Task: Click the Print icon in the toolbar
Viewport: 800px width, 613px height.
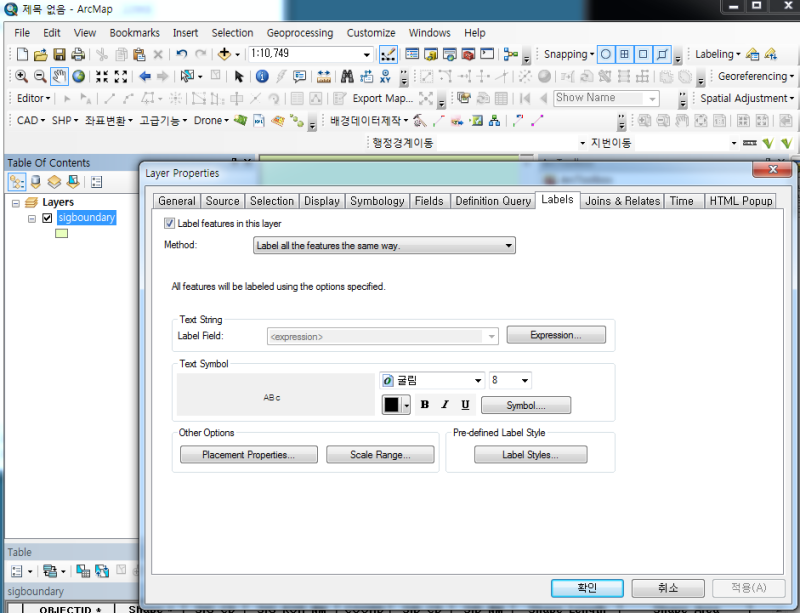Action: click(x=78, y=54)
